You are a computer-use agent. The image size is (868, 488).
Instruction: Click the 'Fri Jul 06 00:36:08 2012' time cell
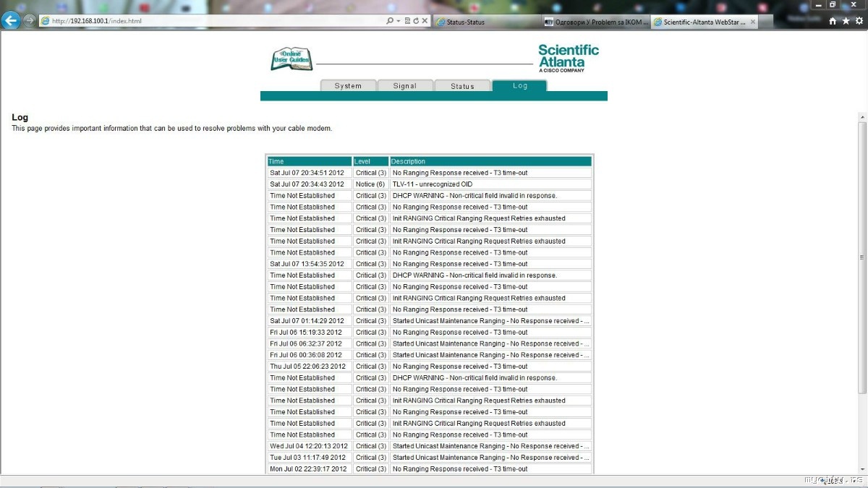coord(310,355)
